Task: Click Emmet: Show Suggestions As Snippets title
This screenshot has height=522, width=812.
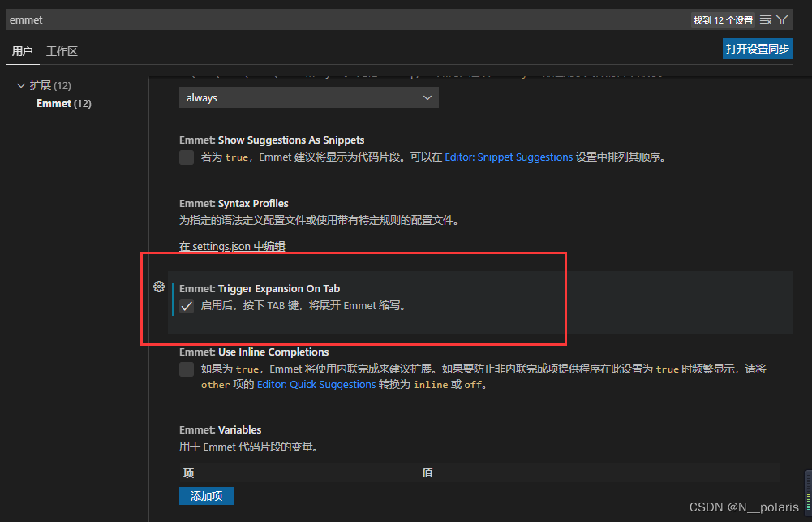Action: point(272,140)
